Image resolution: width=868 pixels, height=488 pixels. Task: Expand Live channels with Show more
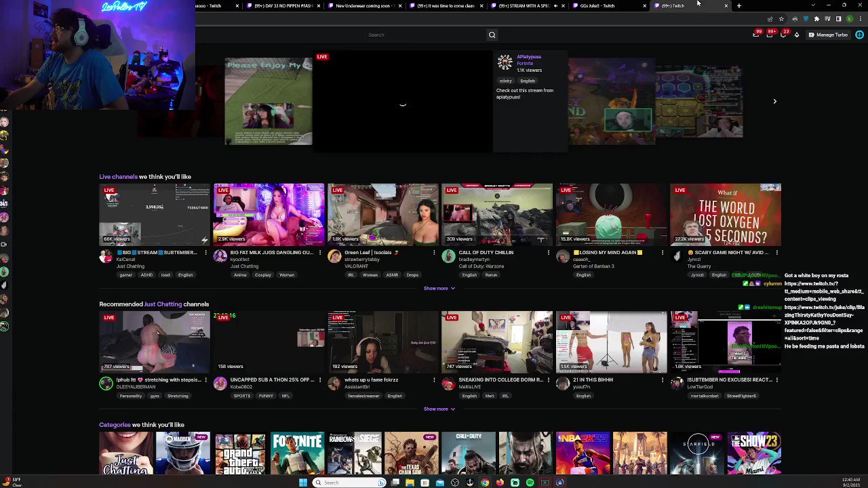pos(439,288)
